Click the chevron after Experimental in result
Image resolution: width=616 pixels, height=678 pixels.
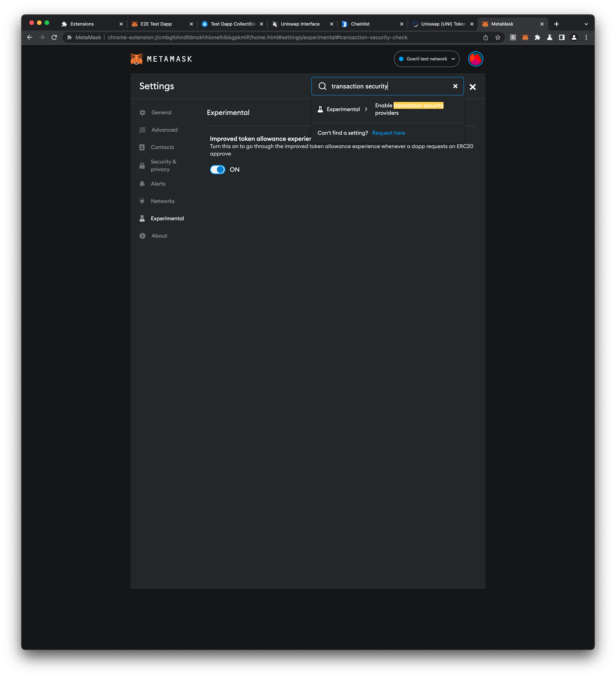pyautogui.click(x=366, y=109)
